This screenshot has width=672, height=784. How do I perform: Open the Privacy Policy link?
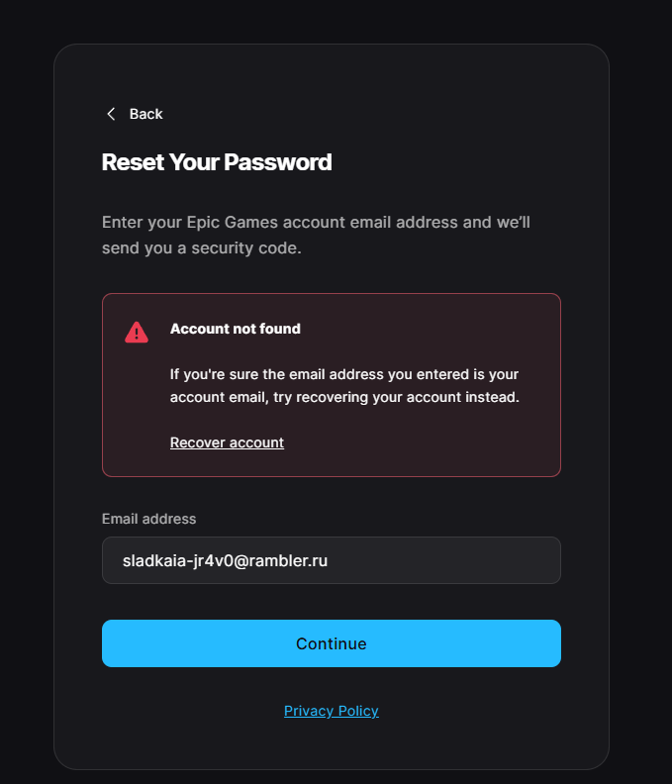point(332,711)
